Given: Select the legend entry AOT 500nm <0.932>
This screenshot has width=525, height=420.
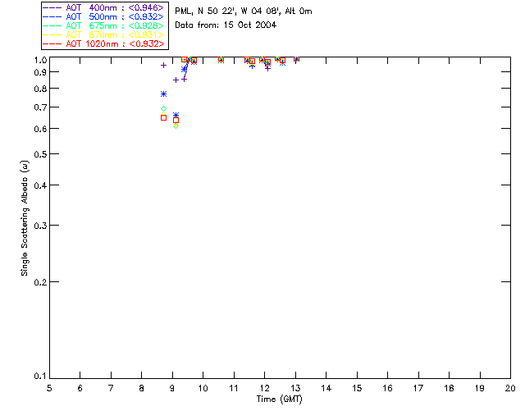Looking at the screenshot, I should (103, 16).
